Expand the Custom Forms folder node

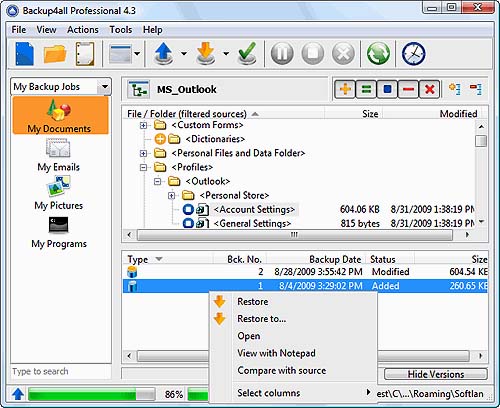tap(143, 125)
